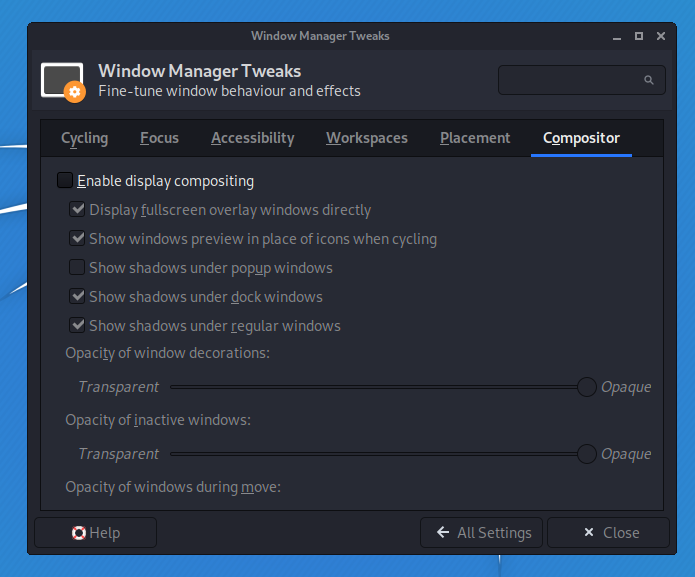Click the window decorations opacity slider handle
Screen dimensions: 695x577
pyautogui.click(x=587, y=387)
